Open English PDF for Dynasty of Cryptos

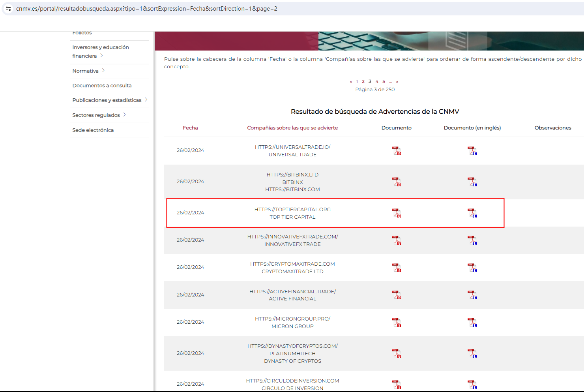[x=472, y=353]
